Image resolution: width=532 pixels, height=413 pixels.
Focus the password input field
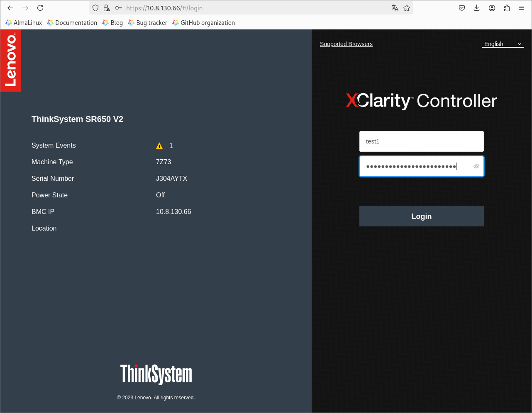[422, 166]
